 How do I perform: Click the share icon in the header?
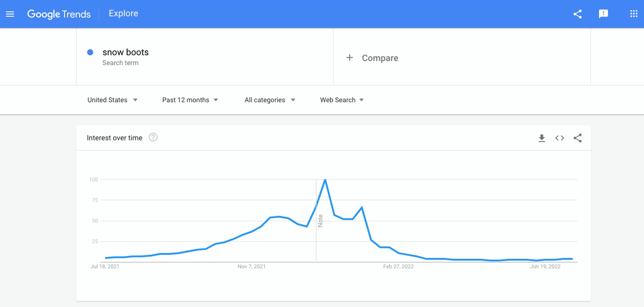coord(578,14)
